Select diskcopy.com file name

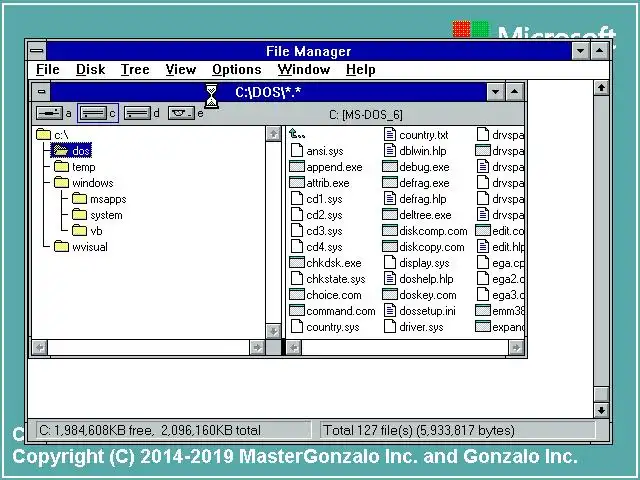(432, 247)
